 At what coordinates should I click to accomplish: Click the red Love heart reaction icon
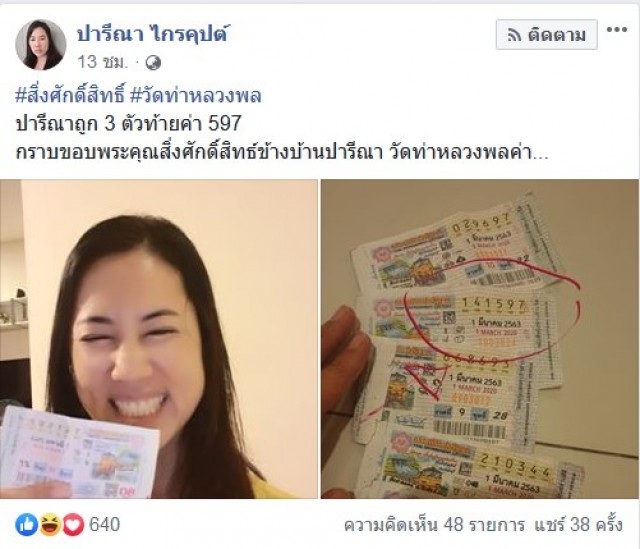tap(73, 525)
